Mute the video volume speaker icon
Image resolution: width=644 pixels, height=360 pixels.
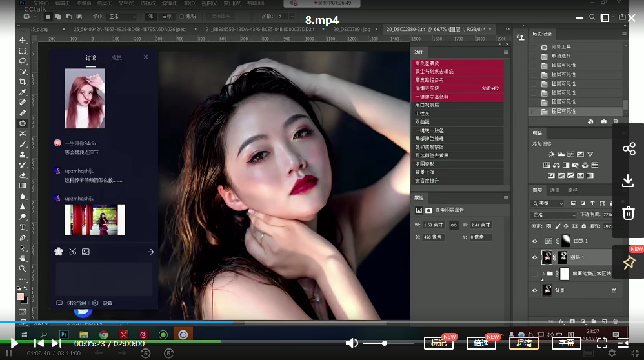coord(352,343)
